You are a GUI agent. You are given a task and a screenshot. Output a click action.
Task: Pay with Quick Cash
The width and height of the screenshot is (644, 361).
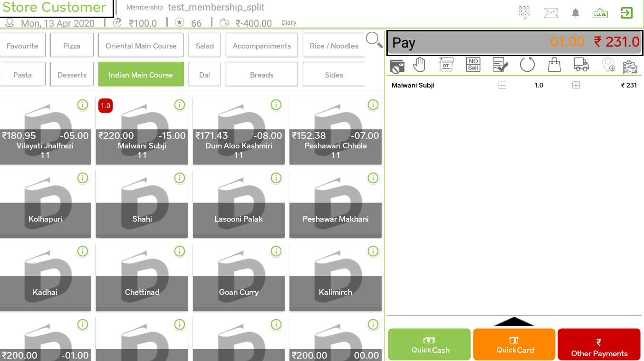tap(430, 344)
